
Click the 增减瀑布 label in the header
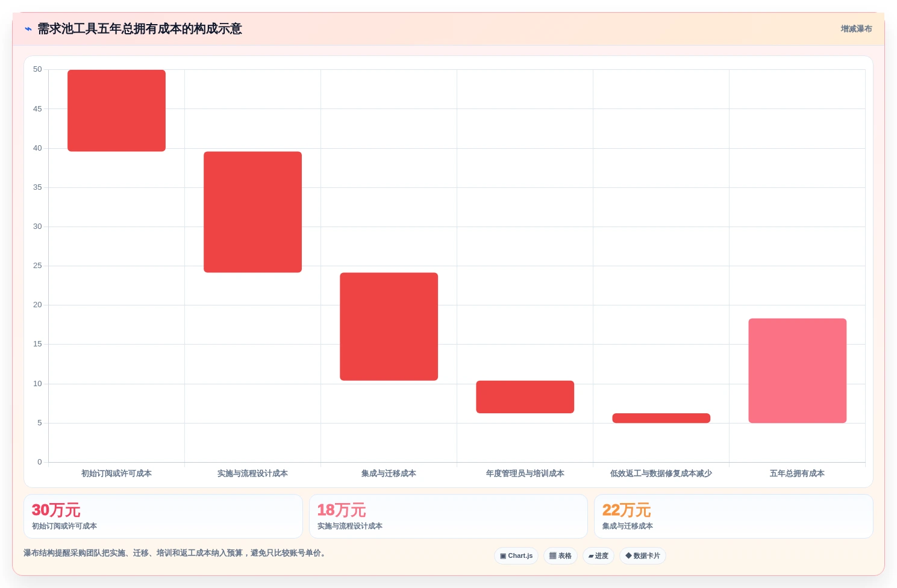coord(856,29)
